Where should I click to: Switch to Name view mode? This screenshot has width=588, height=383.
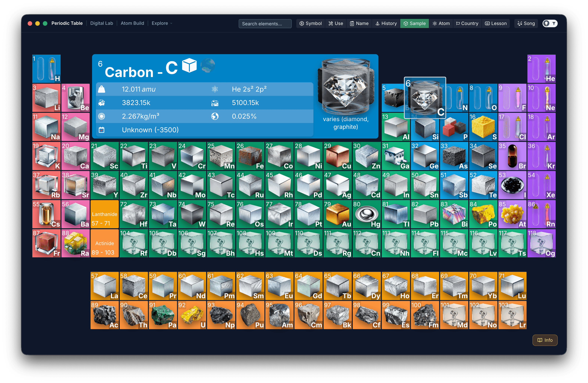359,23
